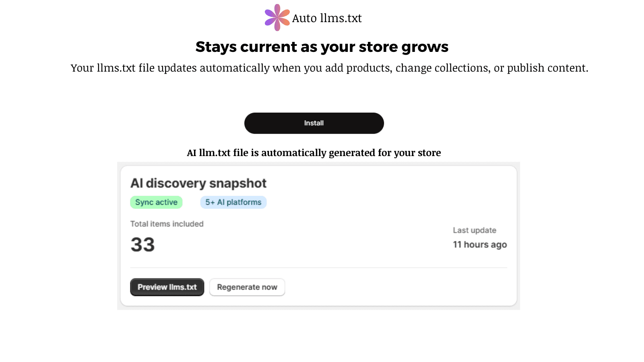Select the number 33 item count
Screen dimensions: 644x362
[x=142, y=245]
